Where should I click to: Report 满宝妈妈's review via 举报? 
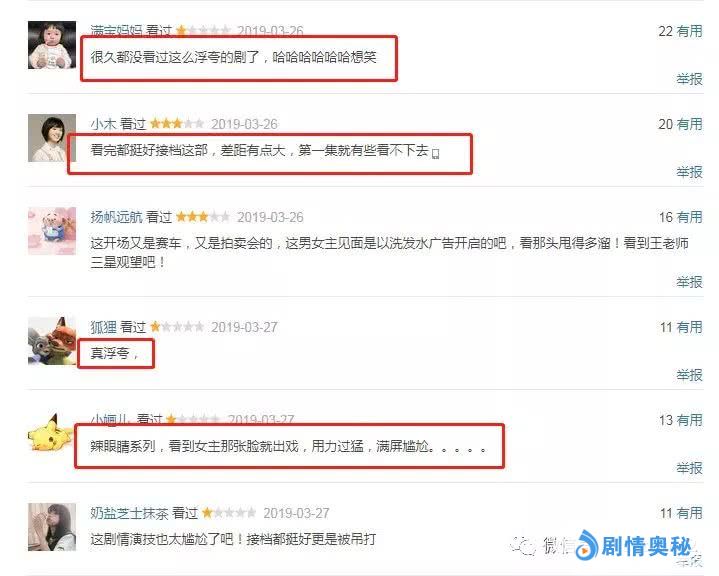689,79
